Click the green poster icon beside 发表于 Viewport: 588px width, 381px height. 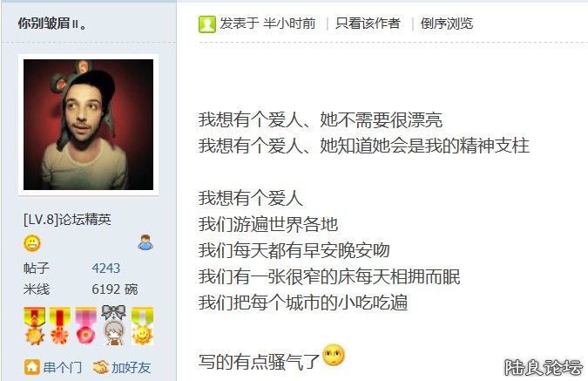click(207, 24)
